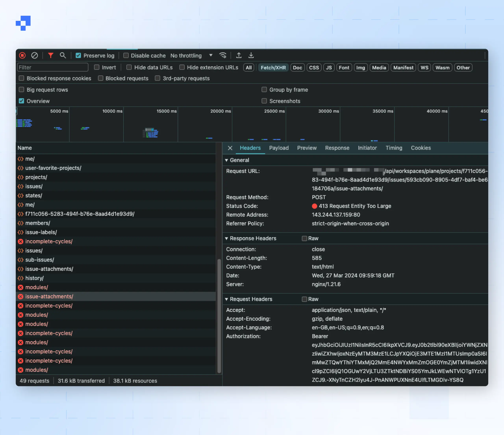Clear the network log

pos(34,55)
